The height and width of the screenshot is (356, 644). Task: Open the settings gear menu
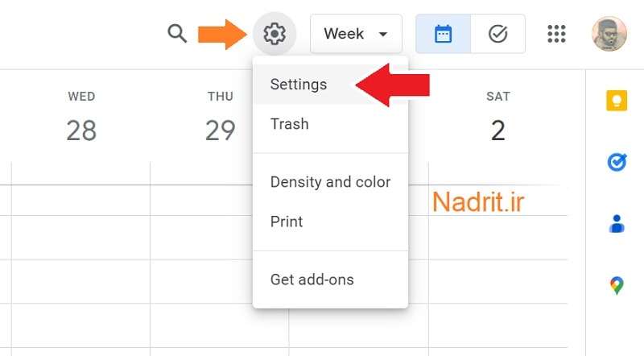275,34
